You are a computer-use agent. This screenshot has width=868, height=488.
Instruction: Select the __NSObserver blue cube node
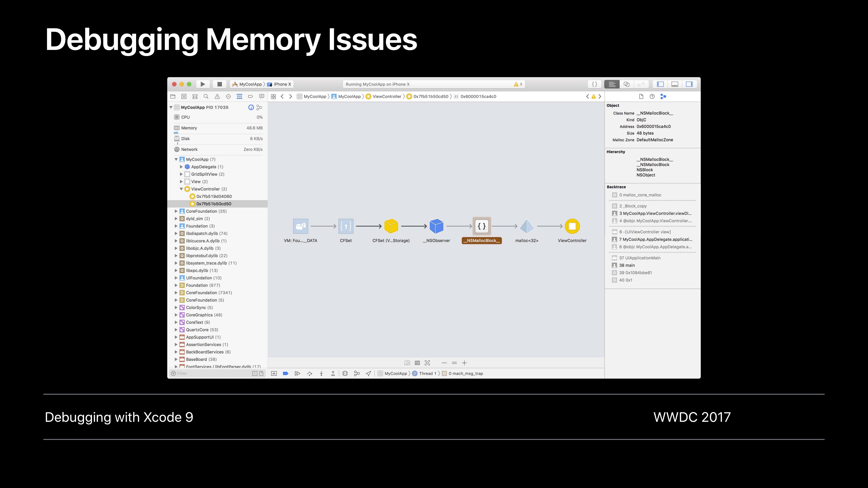[436, 226]
